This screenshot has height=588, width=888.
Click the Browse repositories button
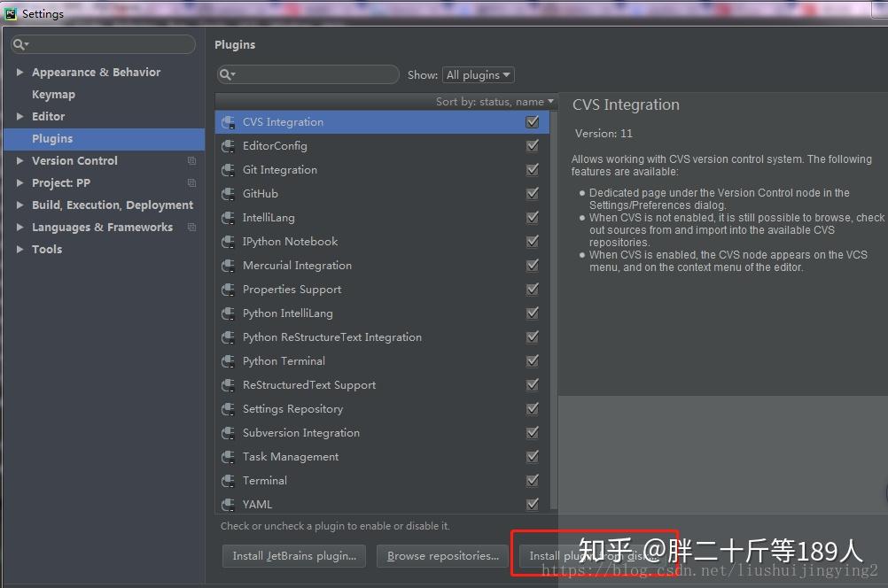tap(441, 556)
